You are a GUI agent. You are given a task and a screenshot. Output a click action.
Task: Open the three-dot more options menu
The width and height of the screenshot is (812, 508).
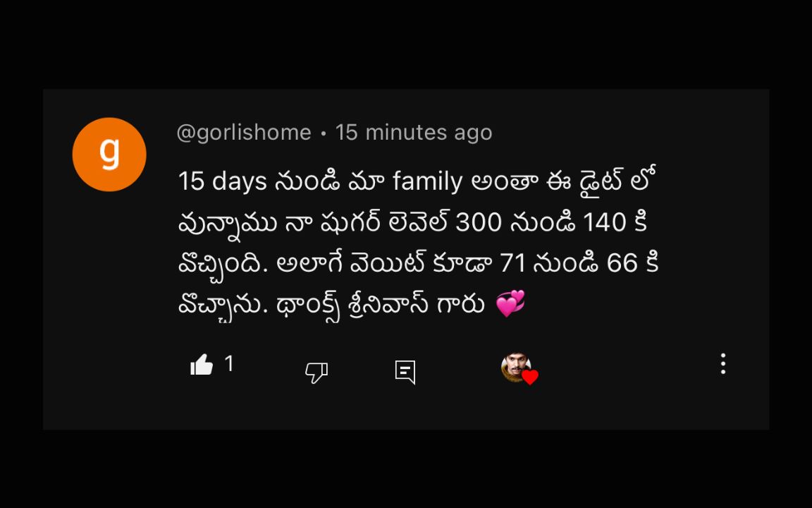tap(723, 364)
